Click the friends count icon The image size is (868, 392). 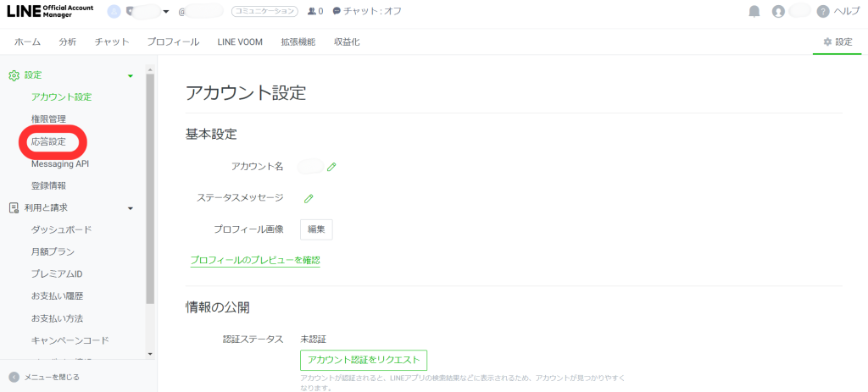click(x=312, y=11)
